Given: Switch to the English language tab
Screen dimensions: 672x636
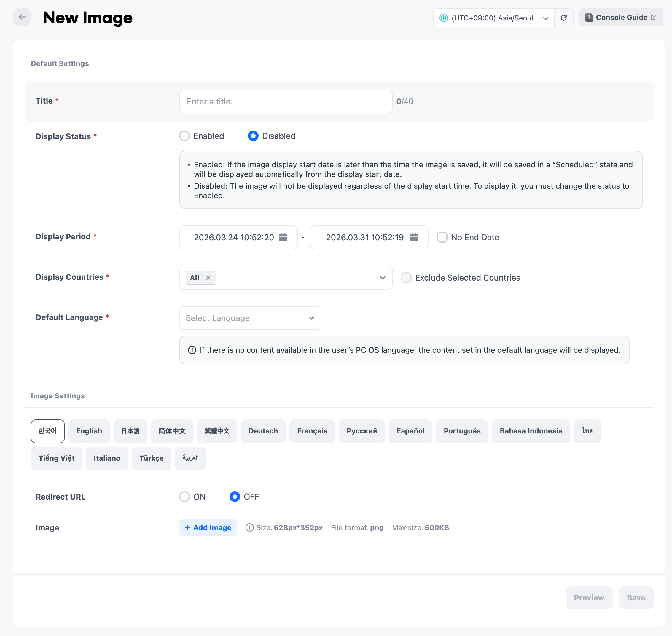Looking at the screenshot, I should (89, 431).
